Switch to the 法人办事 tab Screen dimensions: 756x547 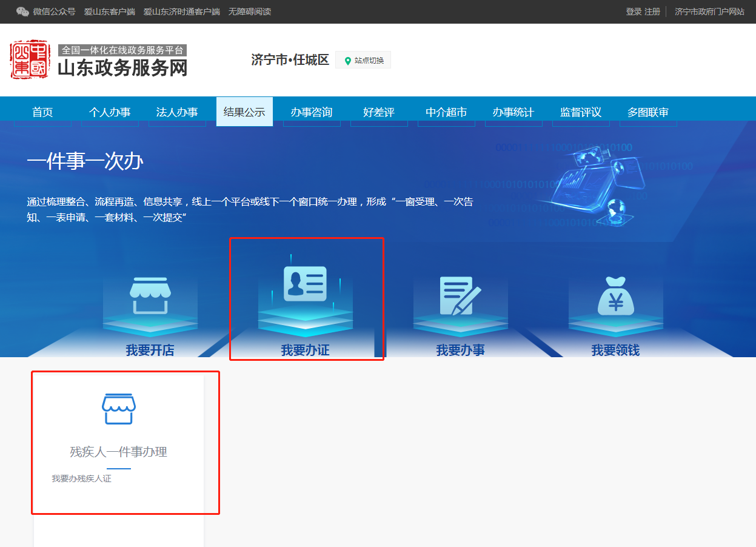(177, 112)
